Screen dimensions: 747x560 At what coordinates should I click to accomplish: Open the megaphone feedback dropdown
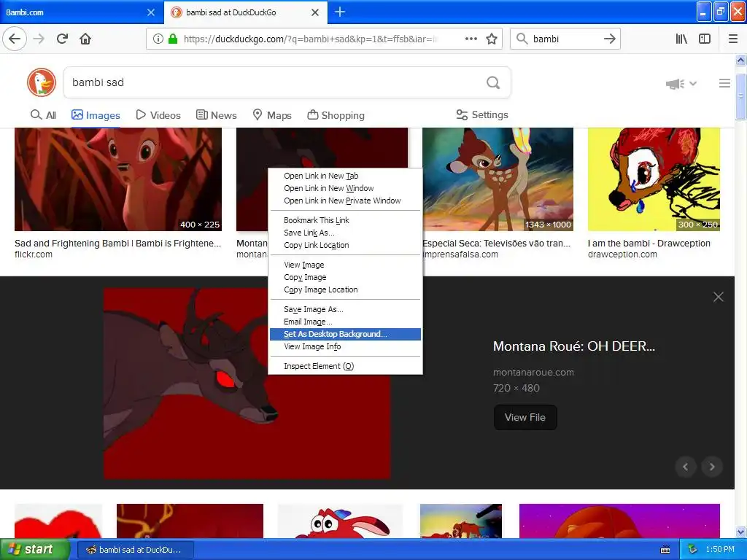coord(681,84)
